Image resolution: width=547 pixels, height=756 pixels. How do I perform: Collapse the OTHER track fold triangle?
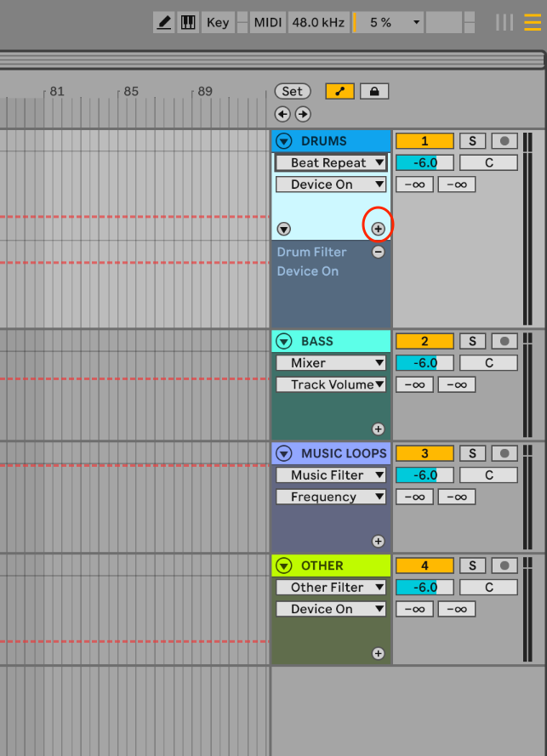point(284,566)
